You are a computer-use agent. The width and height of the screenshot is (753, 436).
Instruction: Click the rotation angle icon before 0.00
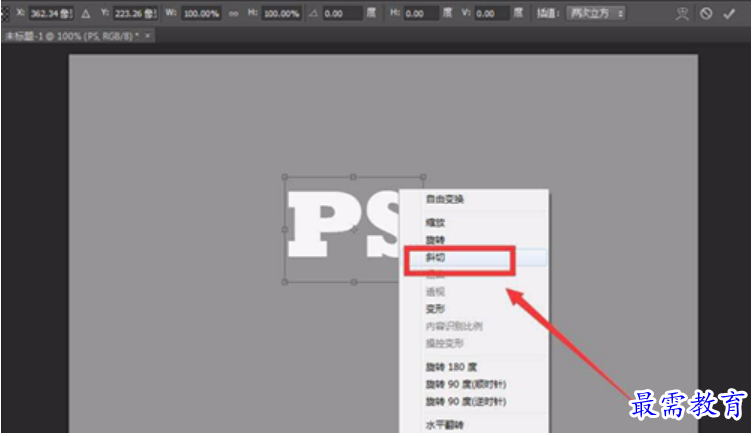313,13
